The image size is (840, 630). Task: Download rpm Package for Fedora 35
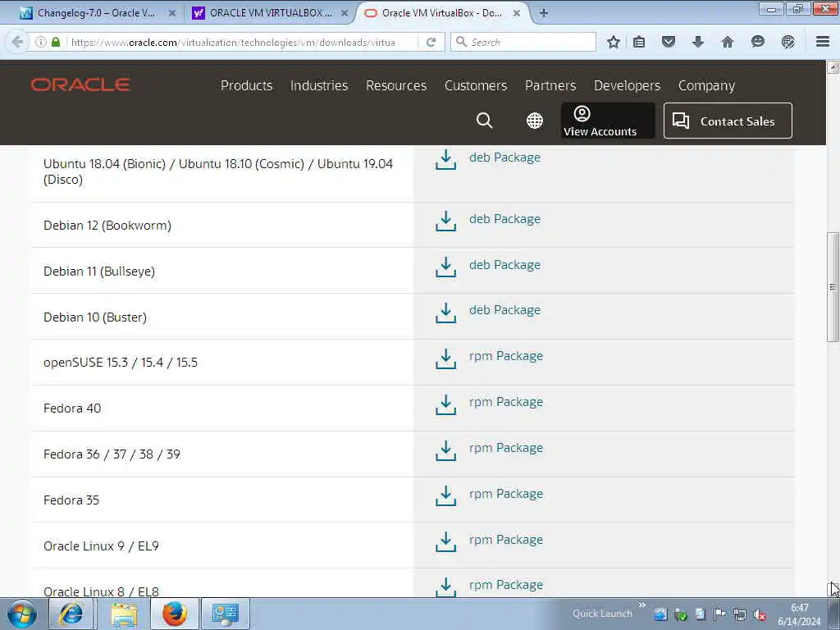point(505,494)
